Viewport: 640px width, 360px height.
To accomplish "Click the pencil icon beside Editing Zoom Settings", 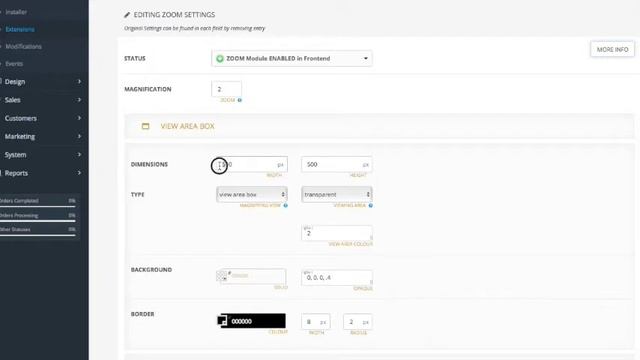I will click(127, 15).
